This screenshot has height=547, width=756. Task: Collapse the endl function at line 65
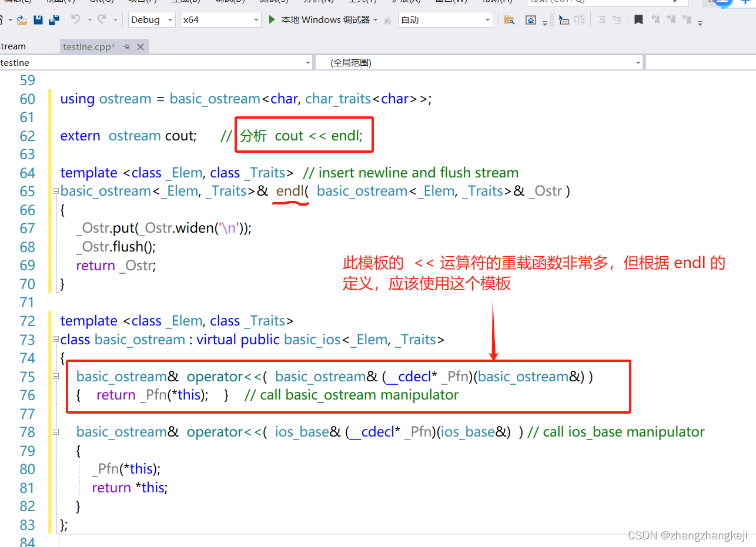(x=56, y=192)
